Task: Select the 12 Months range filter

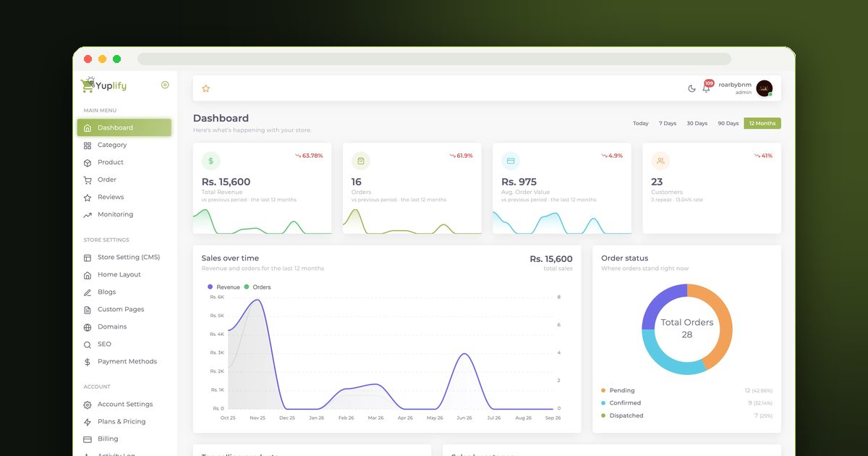Action: (x=762, y=123)
